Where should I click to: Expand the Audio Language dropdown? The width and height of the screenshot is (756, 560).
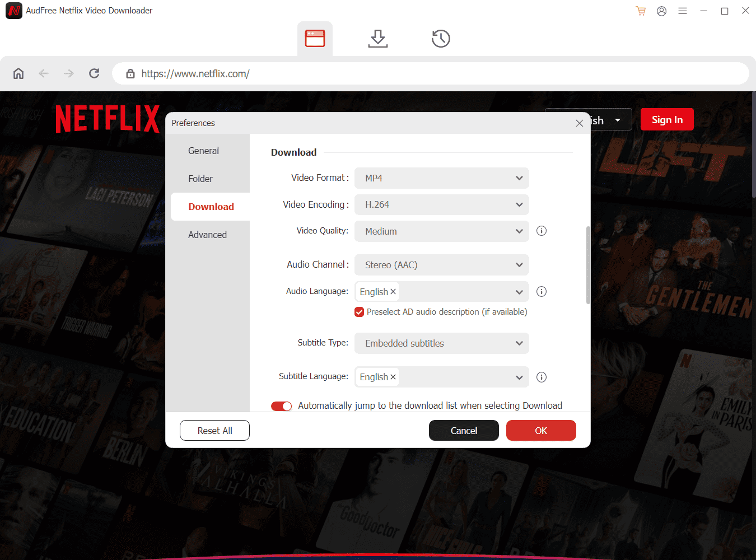[x=520, y=292]
